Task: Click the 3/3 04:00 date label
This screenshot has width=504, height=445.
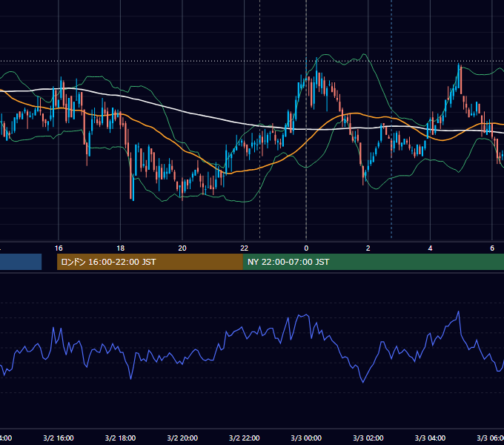Action: 430,438
